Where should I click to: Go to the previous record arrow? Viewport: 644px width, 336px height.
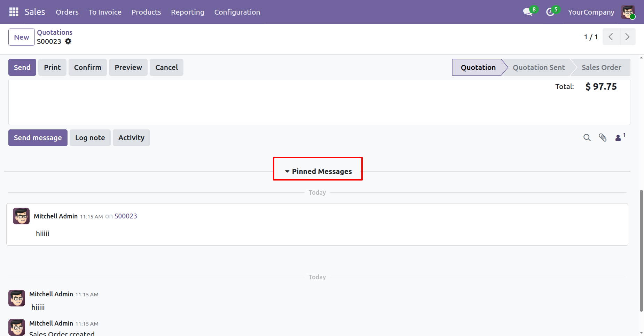(x=611, y=37)
